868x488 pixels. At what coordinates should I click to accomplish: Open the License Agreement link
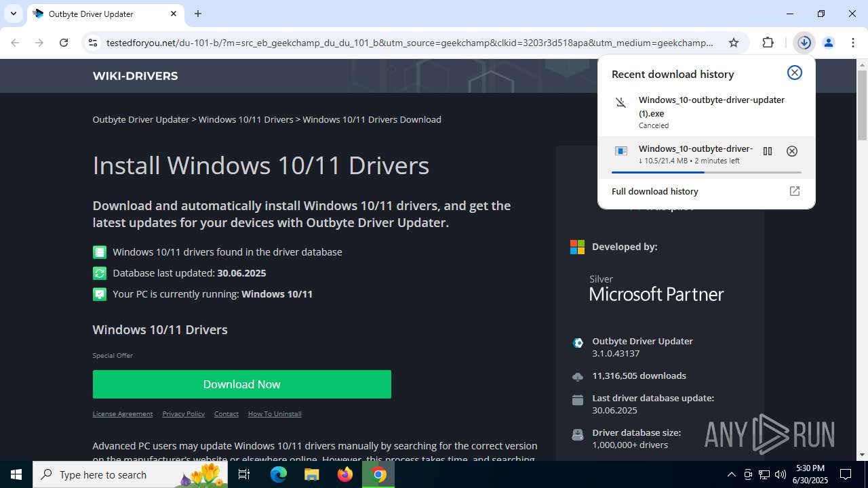tap(123, 413)
